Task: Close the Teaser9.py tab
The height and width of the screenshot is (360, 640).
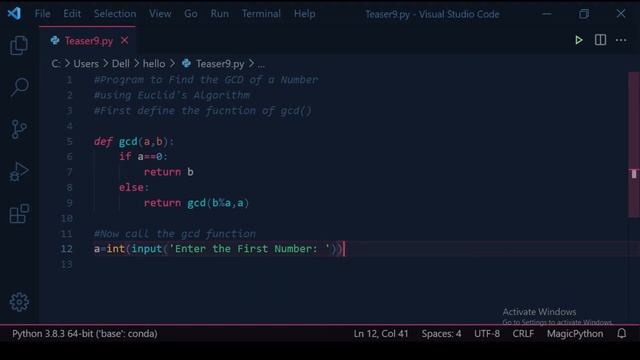Action: tap(124, 40)
